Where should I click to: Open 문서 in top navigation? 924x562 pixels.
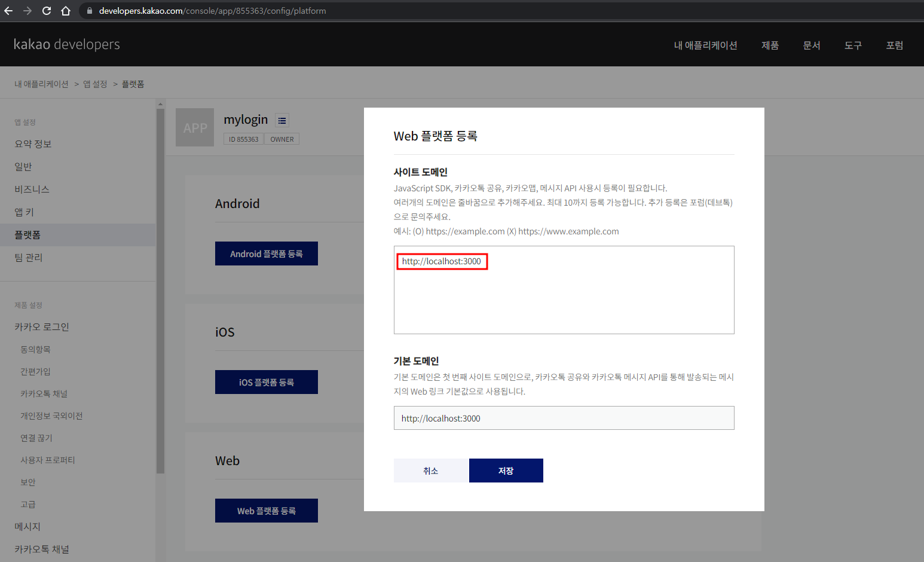[812, 45]
